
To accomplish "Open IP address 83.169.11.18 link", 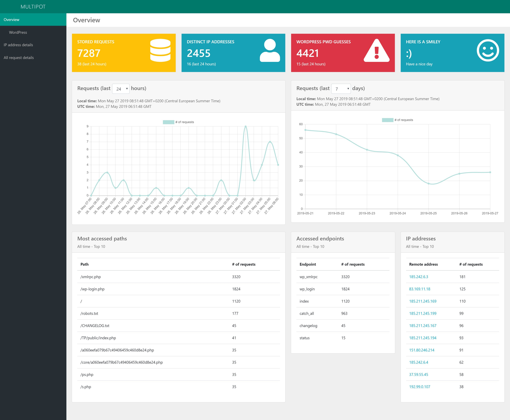I will coord(420,289).
